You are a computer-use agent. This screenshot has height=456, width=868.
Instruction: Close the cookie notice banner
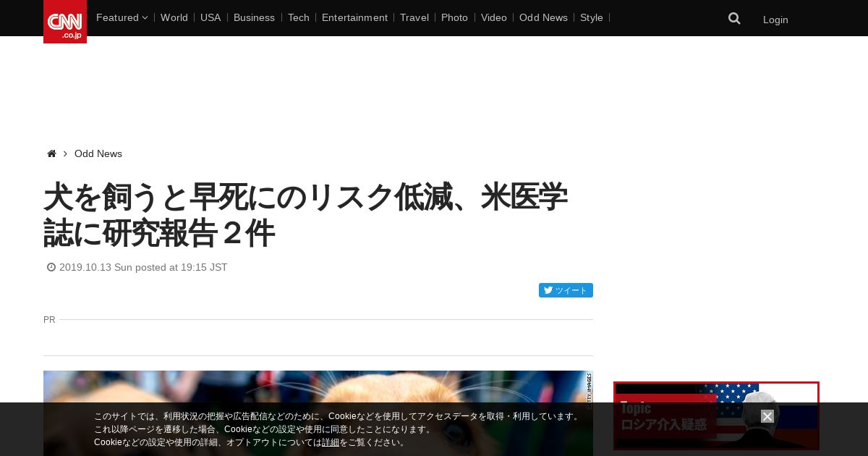(x=767, y=416)
